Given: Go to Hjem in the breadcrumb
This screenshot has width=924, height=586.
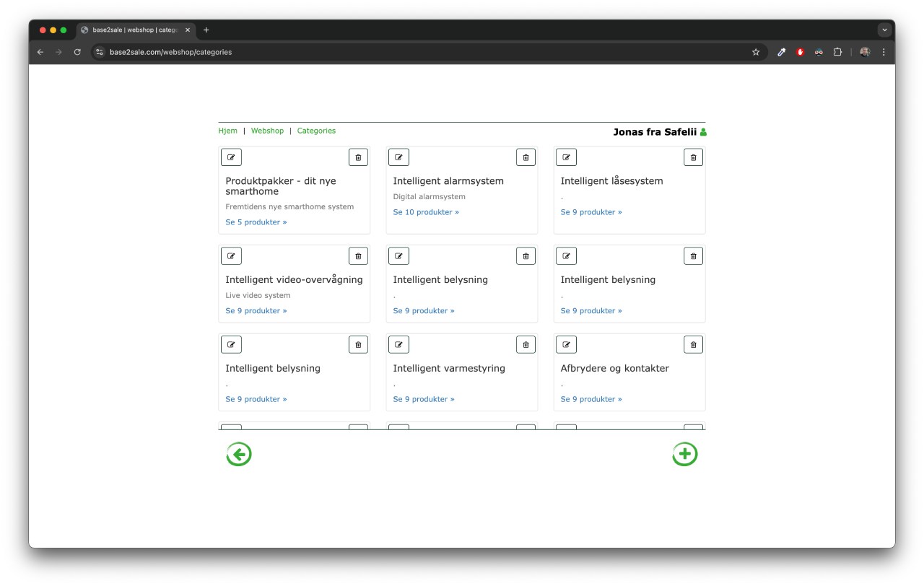Looking at the screenshot, I should [227, 131].
